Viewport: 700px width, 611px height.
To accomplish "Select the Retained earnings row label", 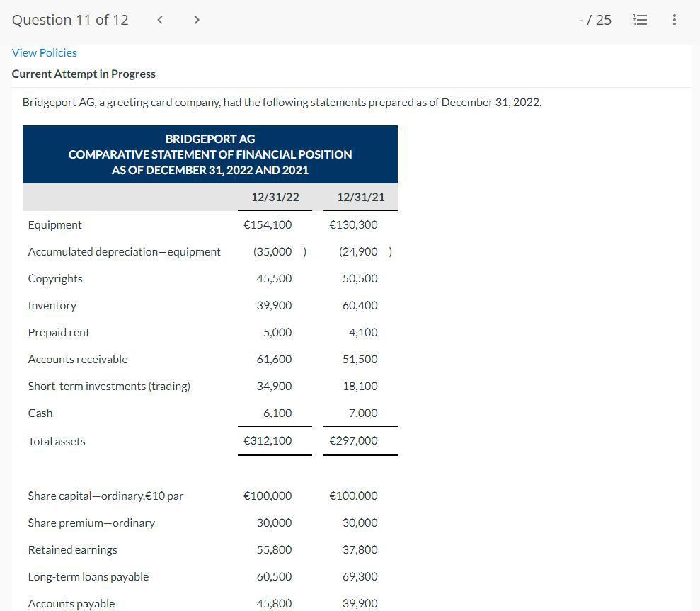I will coord(73,550).
